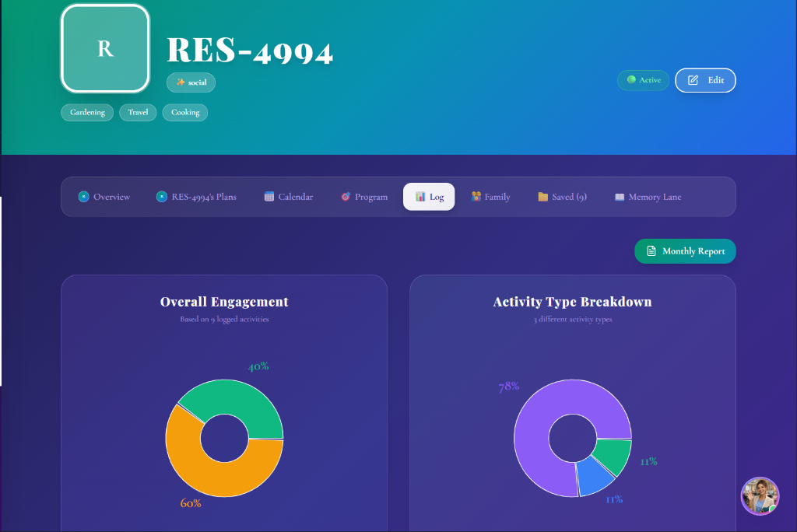Click the 60% label on engagement chart

tap(191, 503)
